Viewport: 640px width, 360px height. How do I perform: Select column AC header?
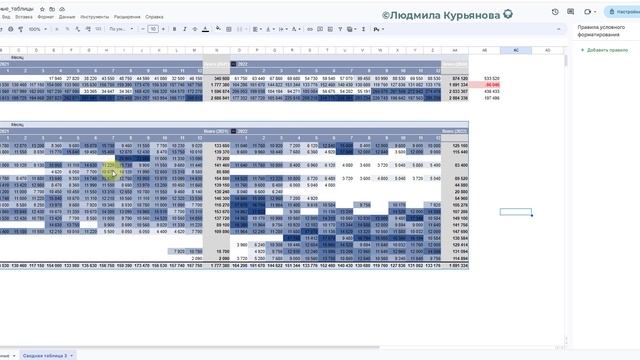[x=516, y=50]
